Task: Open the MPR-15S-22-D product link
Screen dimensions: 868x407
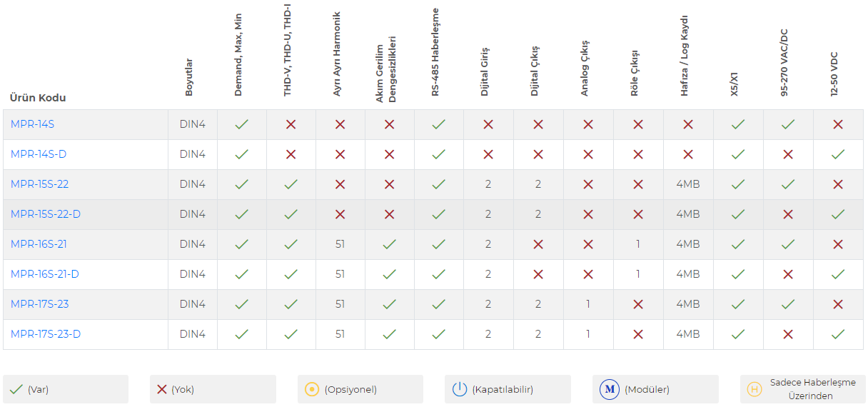Action: point(46,214)
